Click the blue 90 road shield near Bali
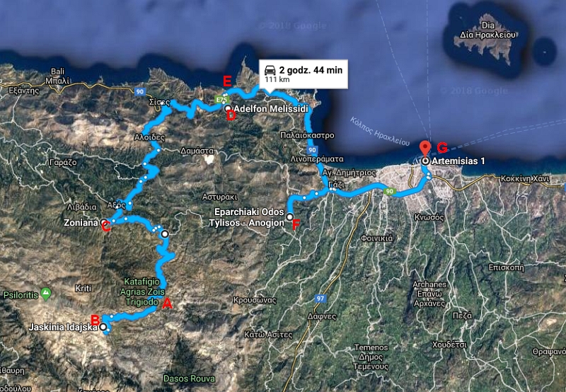 (140, 92)
